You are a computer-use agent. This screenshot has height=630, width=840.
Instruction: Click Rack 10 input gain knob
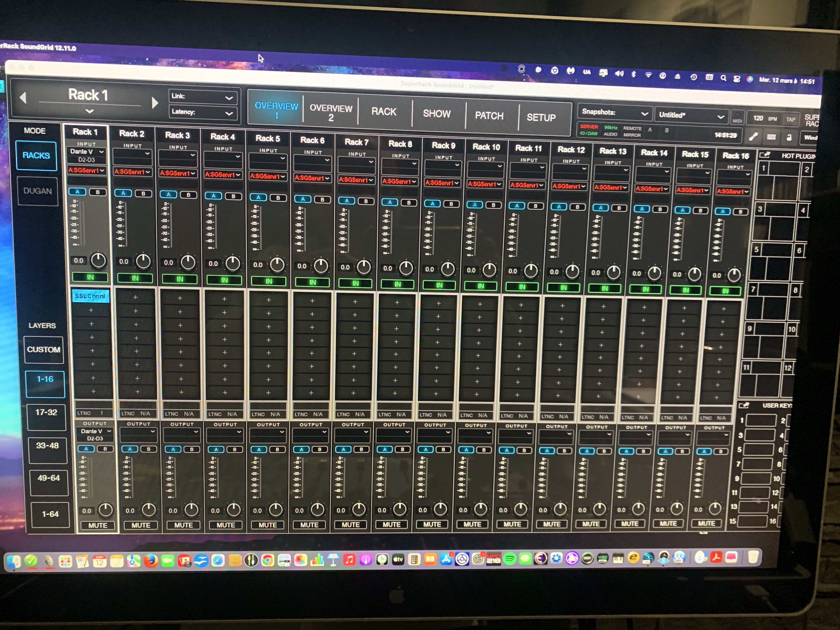pyautogui.click(x=489, y=270)
